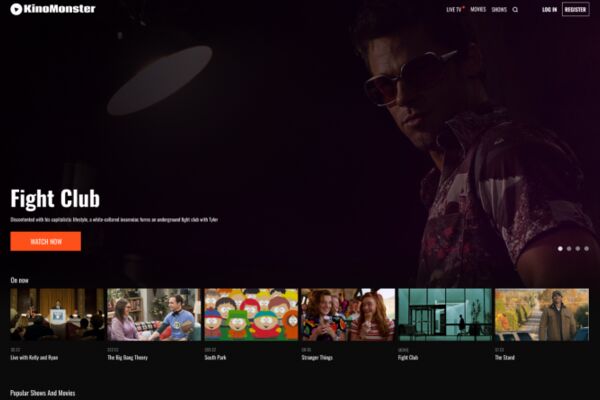Click the large Fight Club hero heading
This screenshot has width=600, height=400.
click(x=55, y=199)
